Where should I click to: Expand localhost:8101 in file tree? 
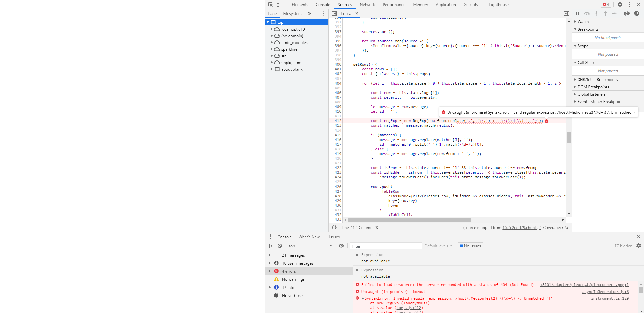pyautogui.click(x=272, y=29)
